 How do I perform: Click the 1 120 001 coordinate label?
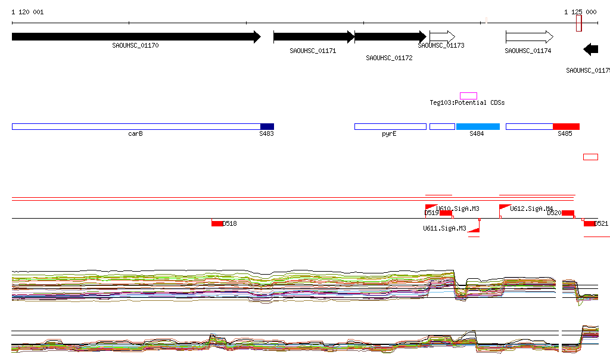[x=27, y=12]
